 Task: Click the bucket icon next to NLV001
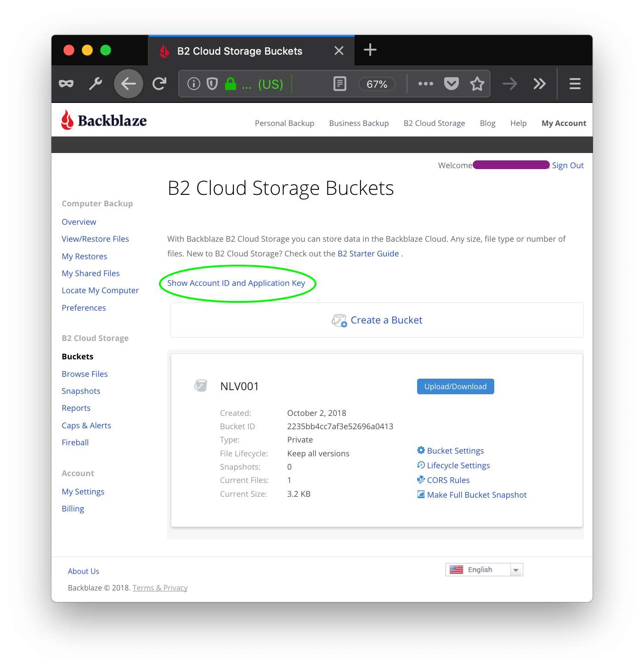pos(201,386)
